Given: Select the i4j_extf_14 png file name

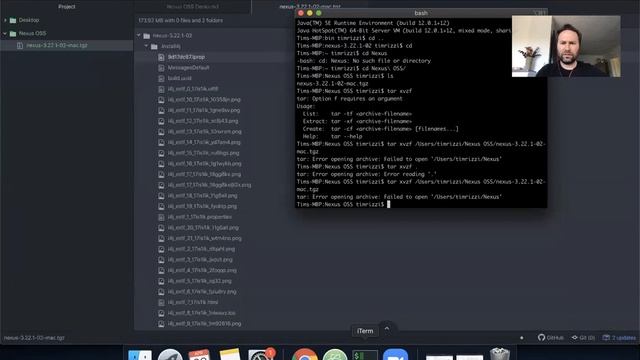Looking at the screenshot, I should pos(204,142).
